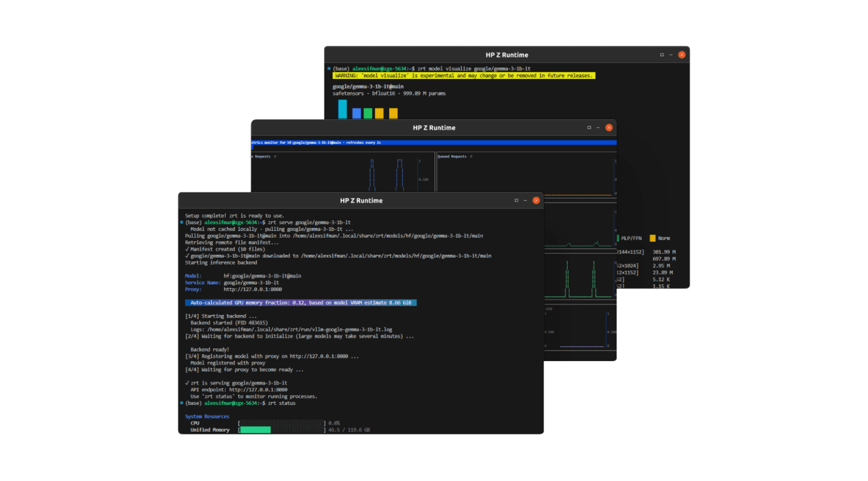Screen dimensions: 868x481
Task: Maximize the front HP Z Runtime window
Action: 516,201
